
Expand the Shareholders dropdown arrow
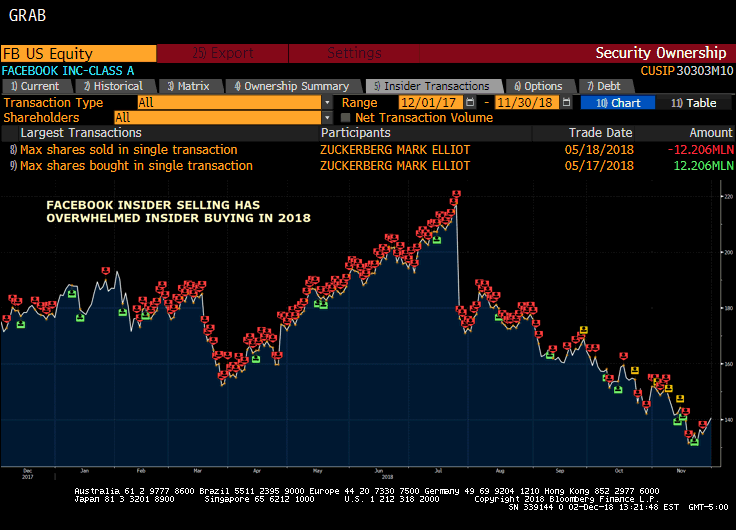327,117
